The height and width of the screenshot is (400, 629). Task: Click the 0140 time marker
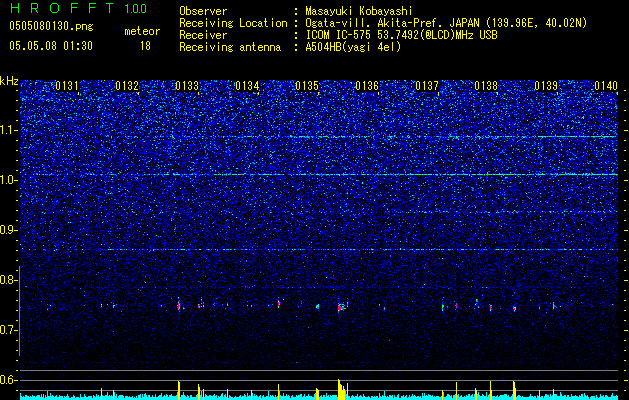(606, 86)
